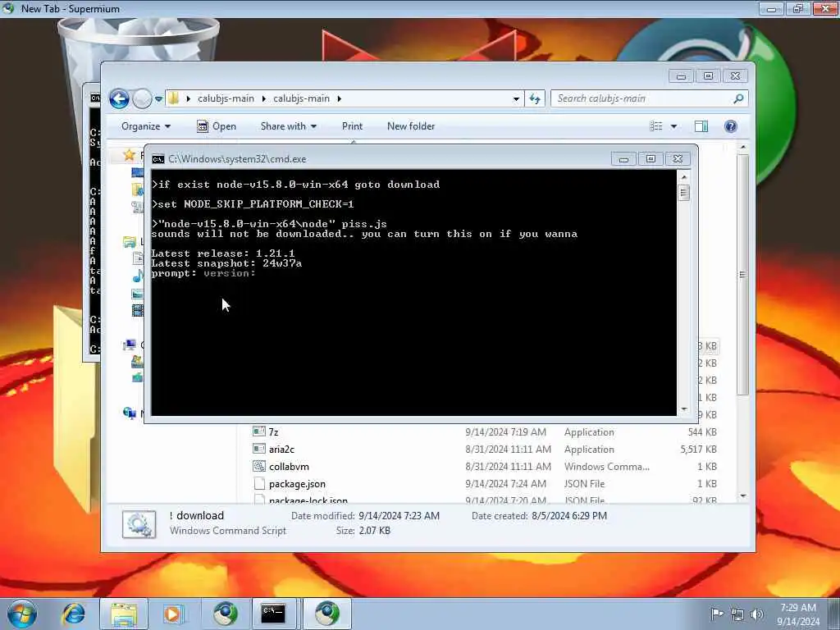The width and height of the screenshot is (840, 630).
Task: Click the collabvm script gear icon
Action: (x=259, y=466)
